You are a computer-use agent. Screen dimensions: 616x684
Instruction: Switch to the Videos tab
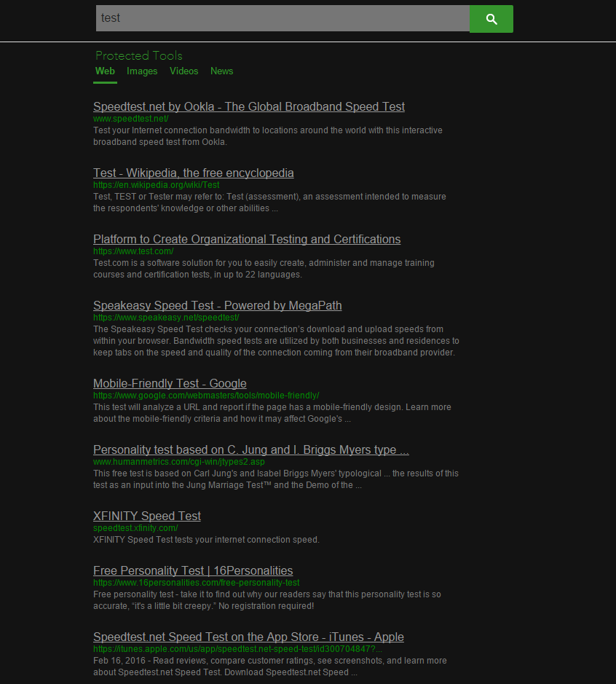point(183,71)
